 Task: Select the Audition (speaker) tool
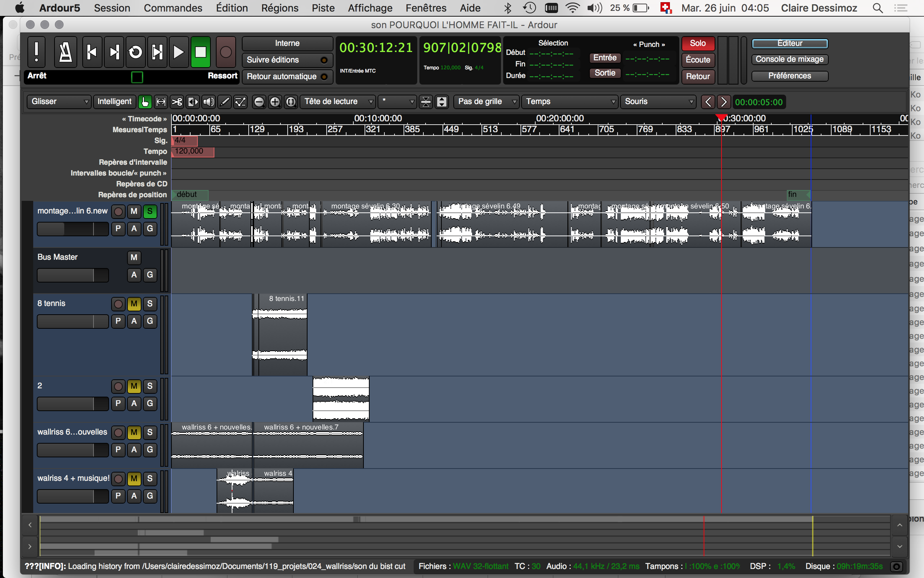click(x=209, y=102)
